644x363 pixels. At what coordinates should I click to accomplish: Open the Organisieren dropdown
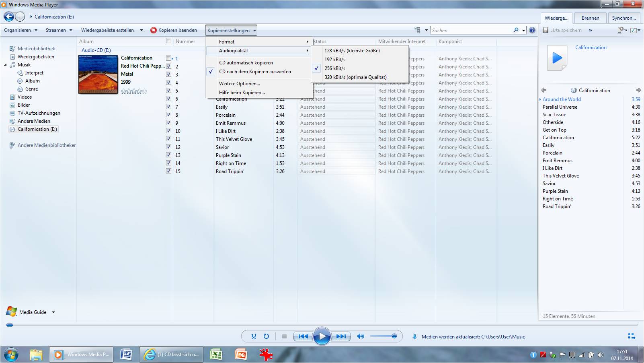[x=21, y=30]
